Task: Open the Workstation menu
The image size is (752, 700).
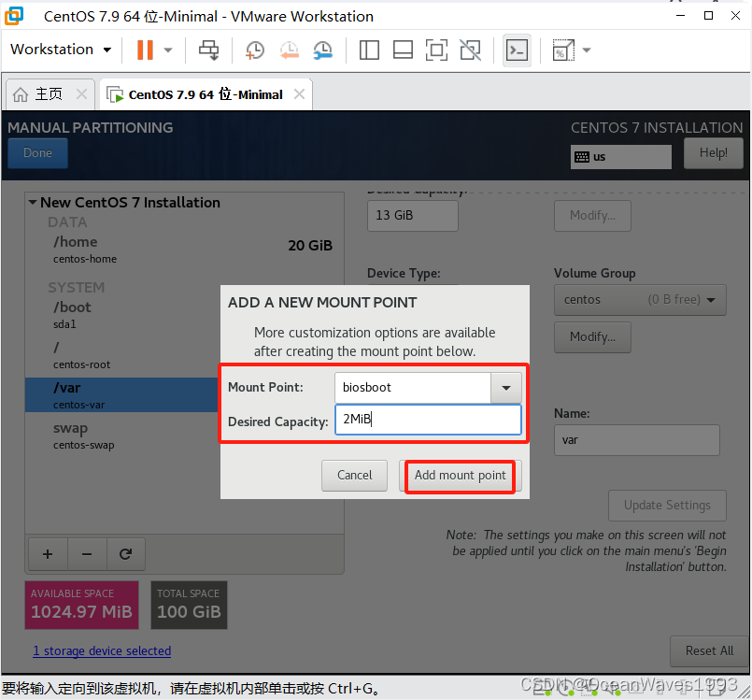Action: click(61, 50)
